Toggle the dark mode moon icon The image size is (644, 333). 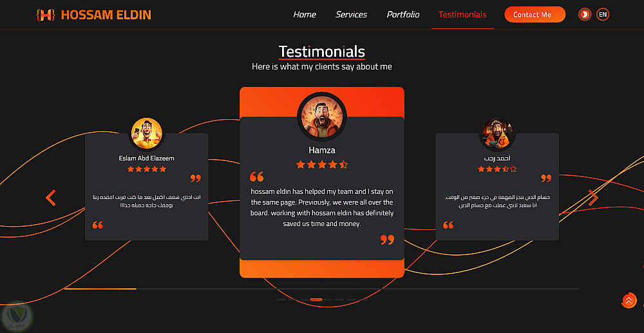coord(585,15)
